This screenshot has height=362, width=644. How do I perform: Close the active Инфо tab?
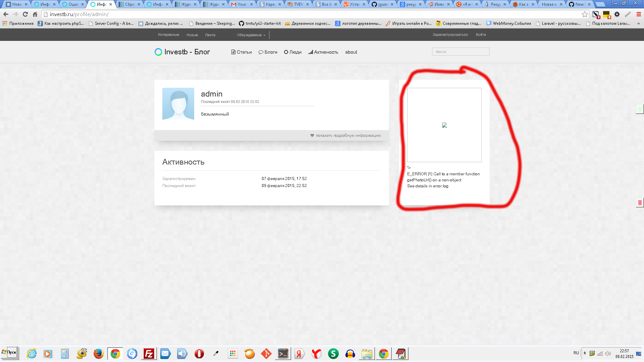111,4
